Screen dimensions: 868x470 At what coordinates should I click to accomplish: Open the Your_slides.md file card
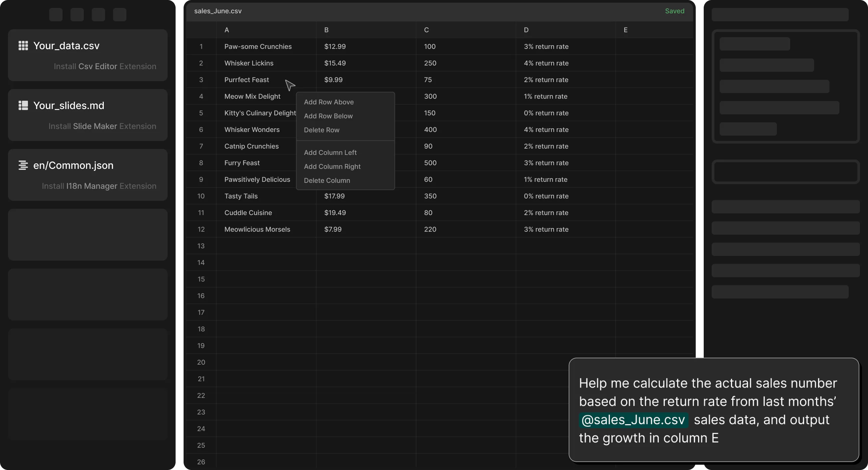(87, 115)
